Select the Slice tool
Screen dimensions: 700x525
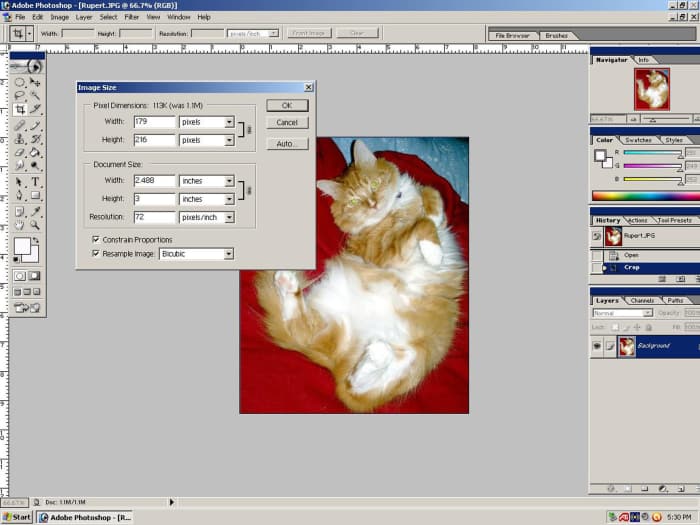click(x=35, y=109)
